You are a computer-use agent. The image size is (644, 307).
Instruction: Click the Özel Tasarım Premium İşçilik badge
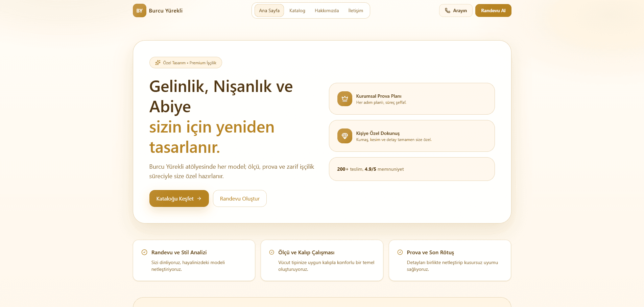[186, 63]
